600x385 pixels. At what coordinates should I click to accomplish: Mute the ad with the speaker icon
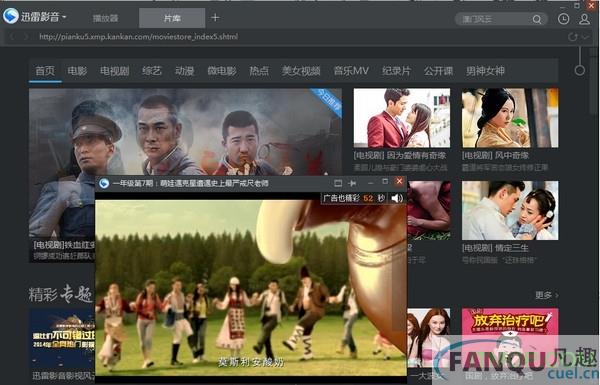(x=397, y=198)
